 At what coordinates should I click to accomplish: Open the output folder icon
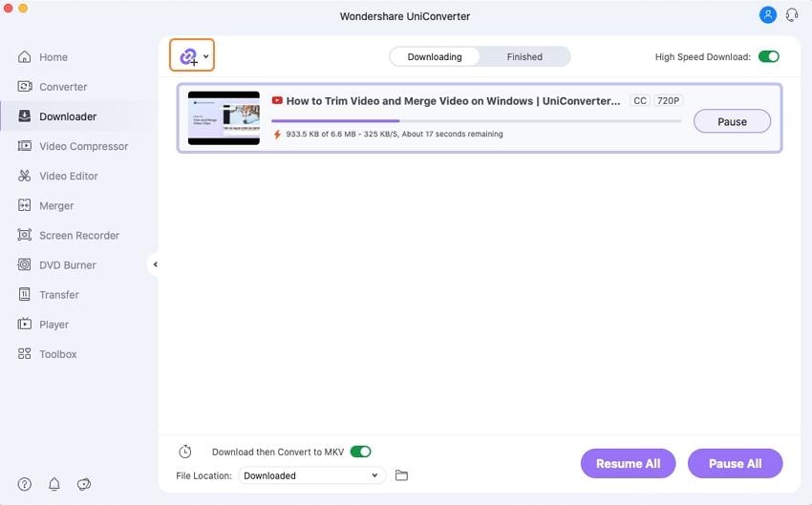[401, 475]
